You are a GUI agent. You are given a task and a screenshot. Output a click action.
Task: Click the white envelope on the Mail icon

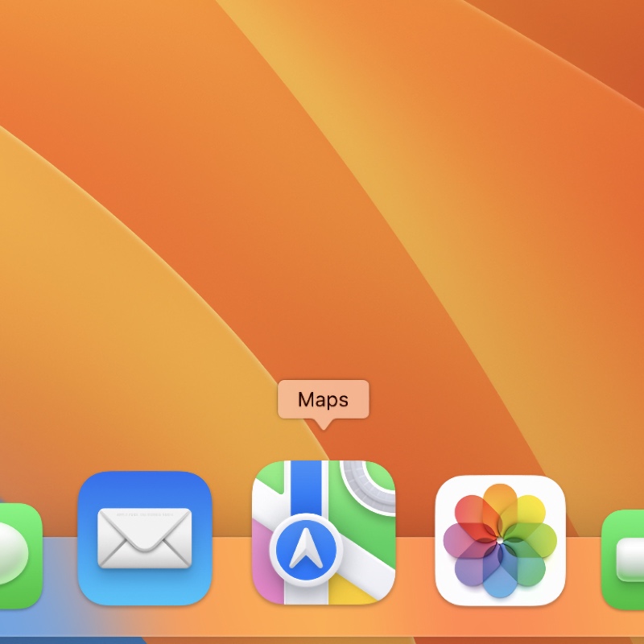tap(145, 539)
